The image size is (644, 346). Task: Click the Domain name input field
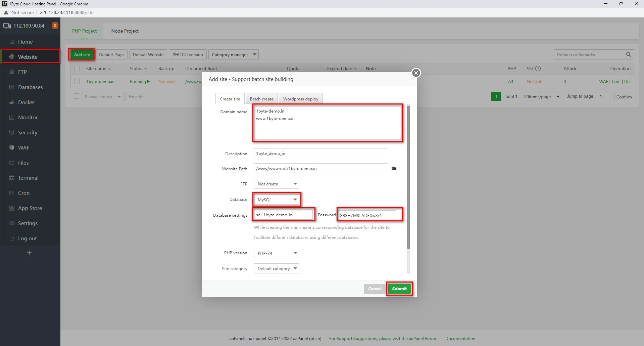327,123
